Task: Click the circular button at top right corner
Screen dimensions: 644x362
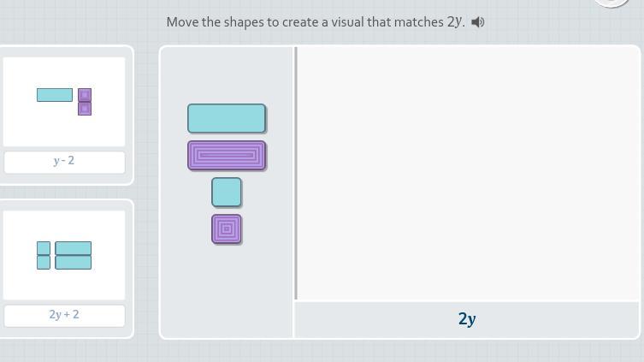Action: (x=612, y=3)
